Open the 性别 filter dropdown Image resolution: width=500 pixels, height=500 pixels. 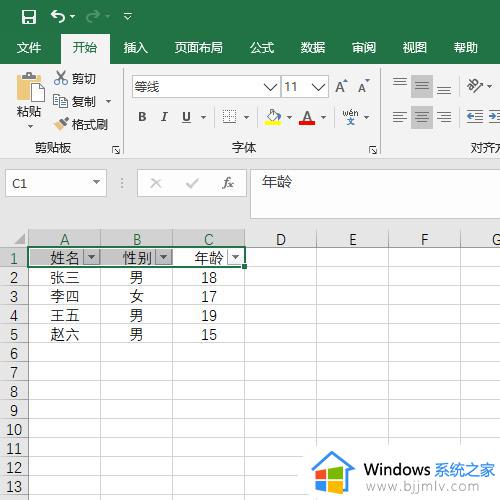[163, 257]
